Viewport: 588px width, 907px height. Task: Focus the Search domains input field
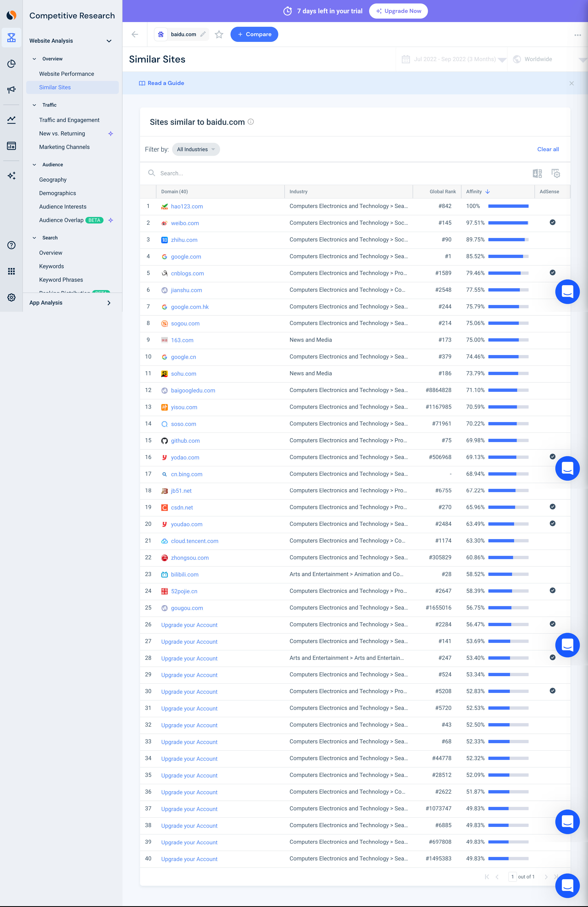(339, 173)
